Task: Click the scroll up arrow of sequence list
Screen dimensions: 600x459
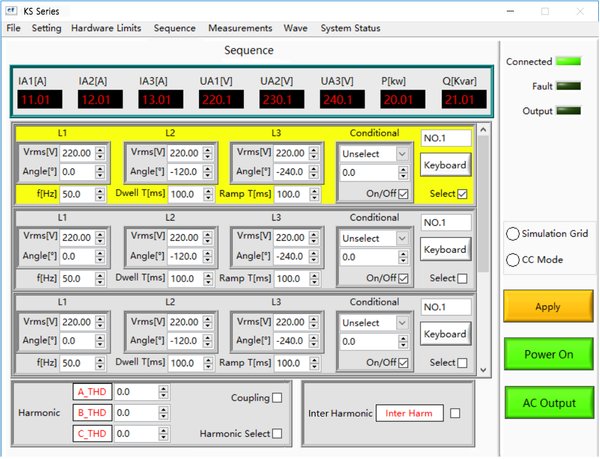Action: point(483,130)
